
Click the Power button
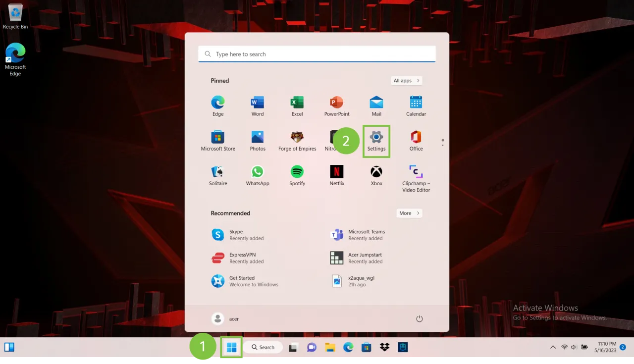(419, 319)
